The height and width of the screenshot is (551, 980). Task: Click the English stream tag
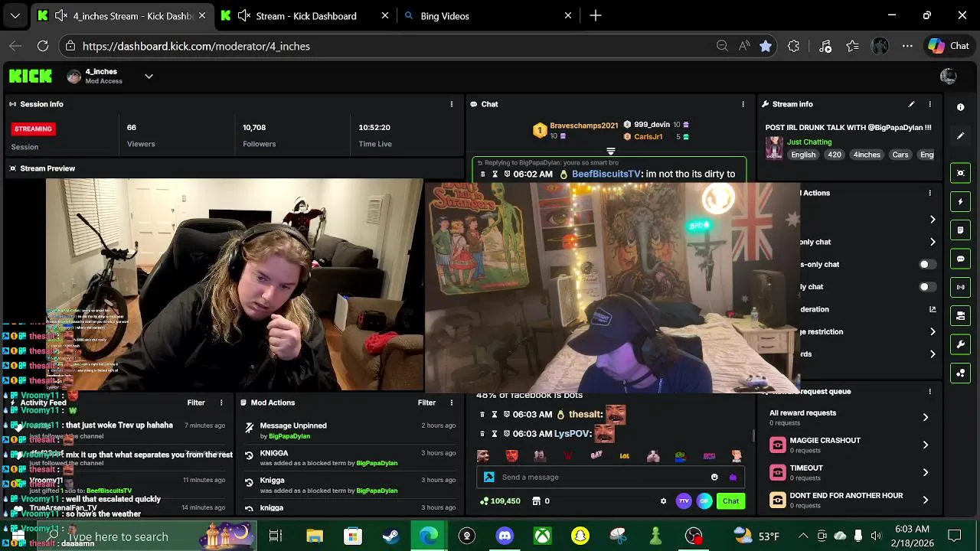point(803,155)
